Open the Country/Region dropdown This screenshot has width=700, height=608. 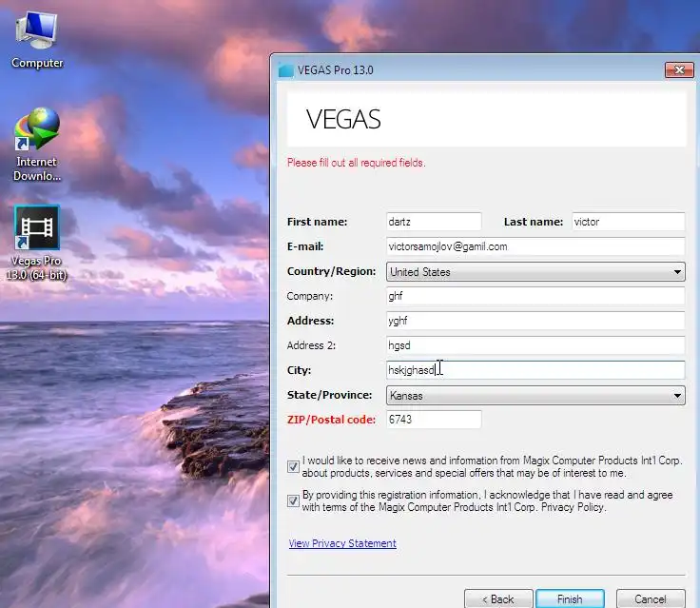coord(535,271)
